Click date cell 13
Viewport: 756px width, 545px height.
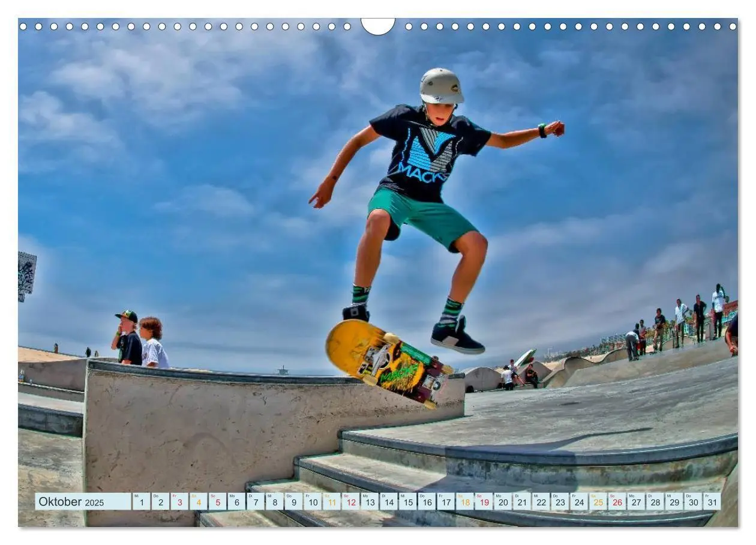click(370, 502)
